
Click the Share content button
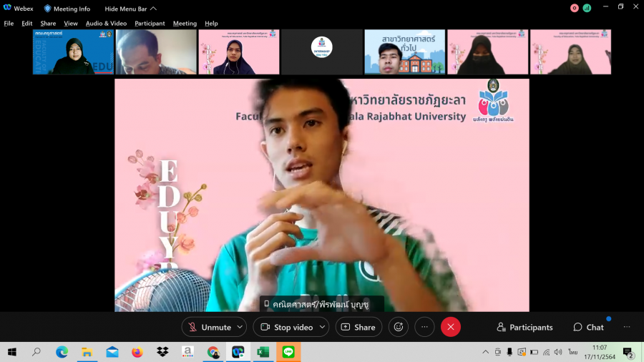pos(358,327)
